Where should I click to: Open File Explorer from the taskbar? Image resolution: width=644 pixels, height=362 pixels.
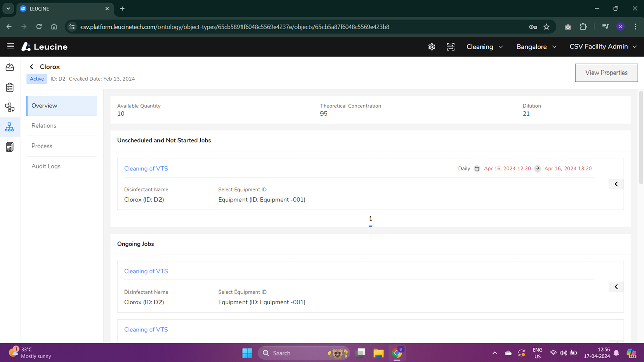(378, 353)
